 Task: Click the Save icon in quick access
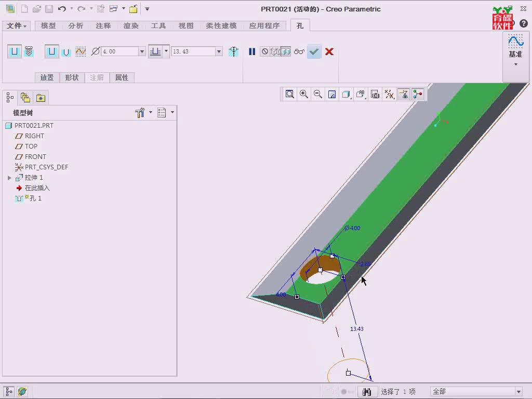(x=49, y=9)
